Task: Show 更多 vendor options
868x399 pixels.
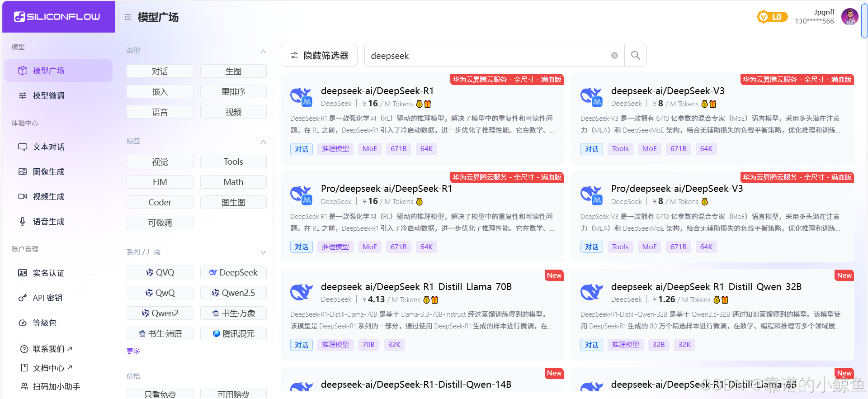Action: [x=133, y=351]
